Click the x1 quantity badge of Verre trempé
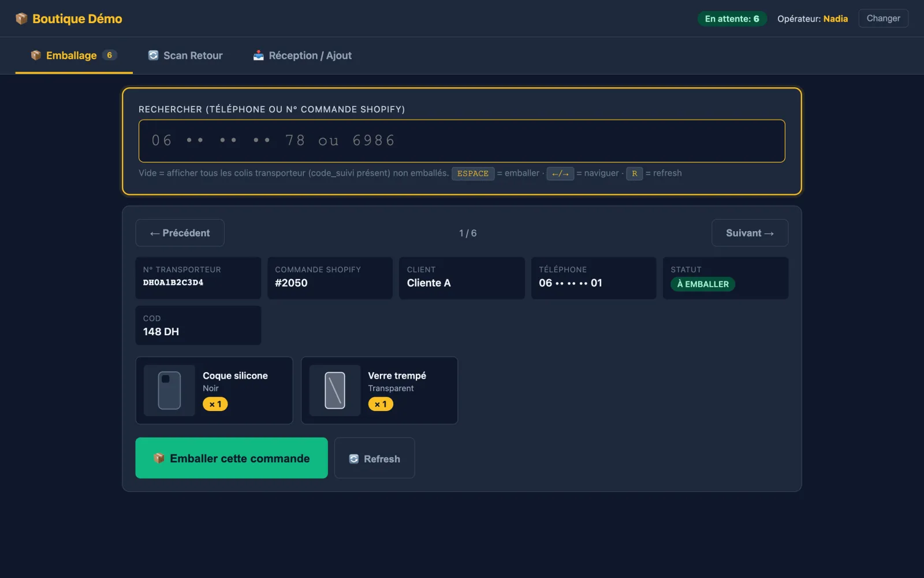Screen dimensions: 924x578 point(381,404)
